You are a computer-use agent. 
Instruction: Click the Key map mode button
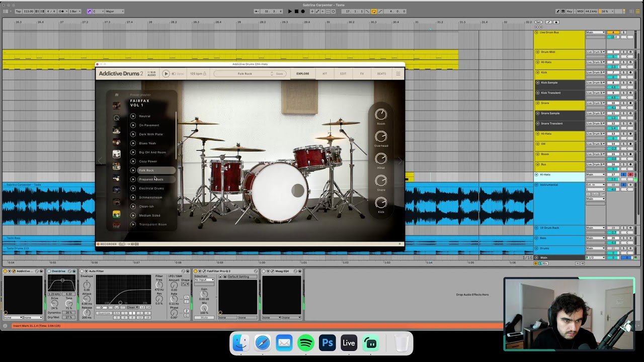point(570,11)
